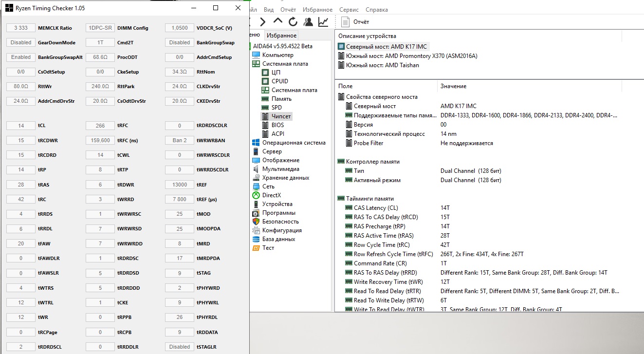This screenshot has height=354, width=644.
Task: Open the Сервис menu
Action: point(349,10)
